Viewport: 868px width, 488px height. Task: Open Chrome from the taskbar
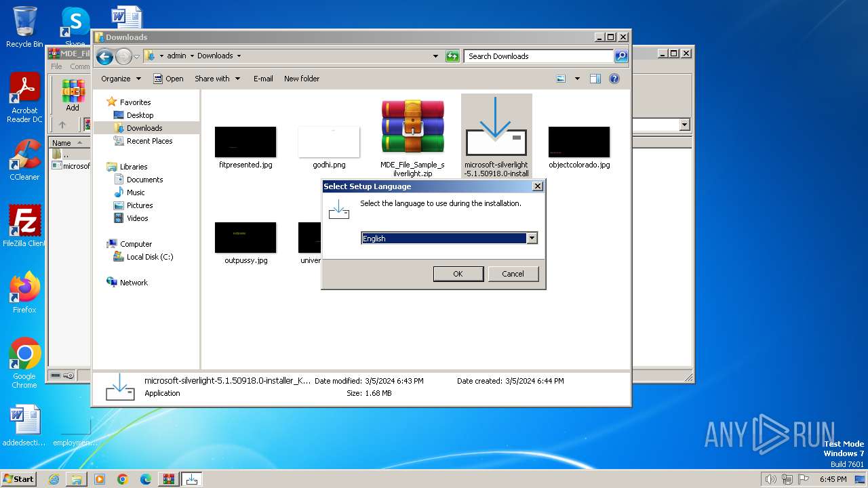123,479
